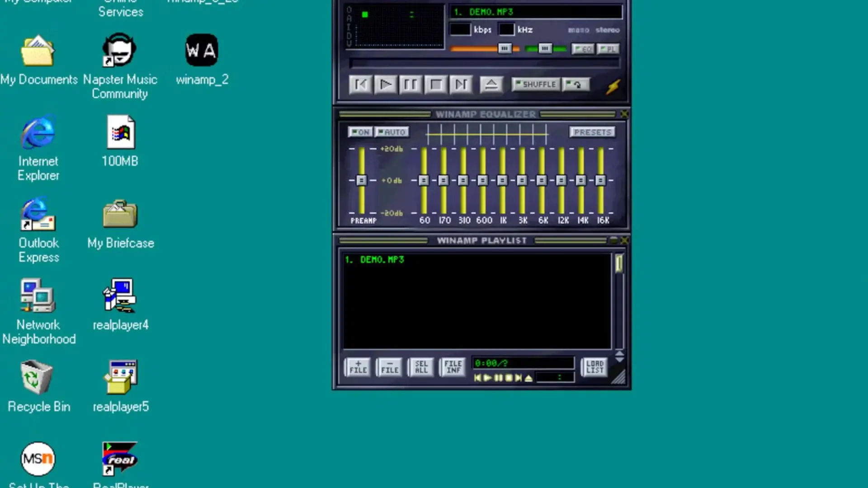Click the playlist vertical scrollbar handle
This screenshot has height=488, width=868.
(x=619, y=263)
